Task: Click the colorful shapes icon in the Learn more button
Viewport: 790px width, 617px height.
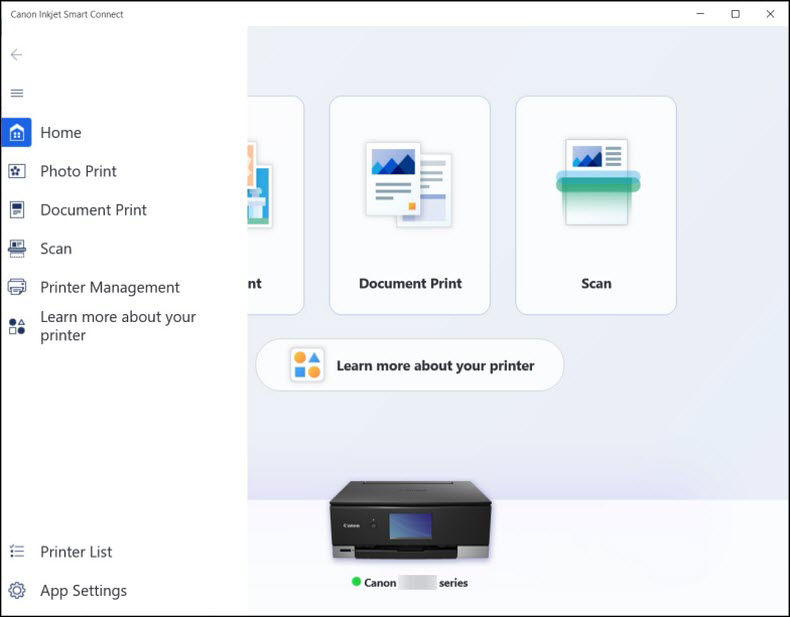Action: [x=307, y=365]
